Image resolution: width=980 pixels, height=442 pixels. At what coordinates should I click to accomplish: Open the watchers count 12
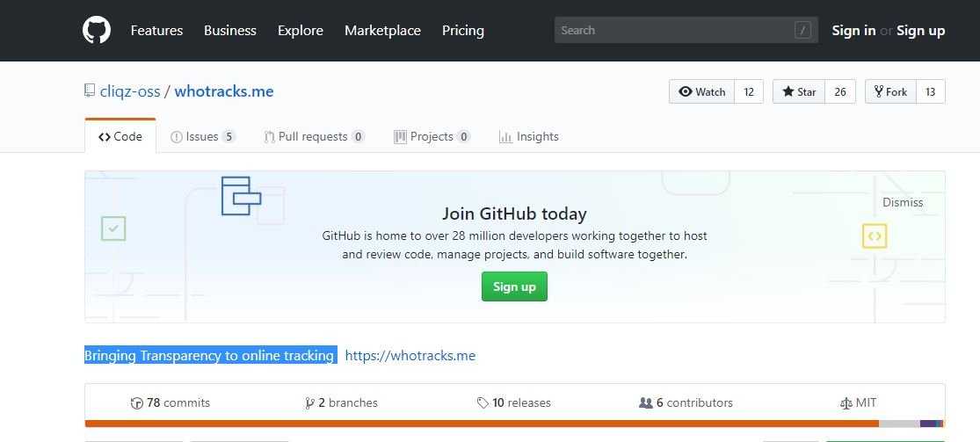tap(749, 92)
